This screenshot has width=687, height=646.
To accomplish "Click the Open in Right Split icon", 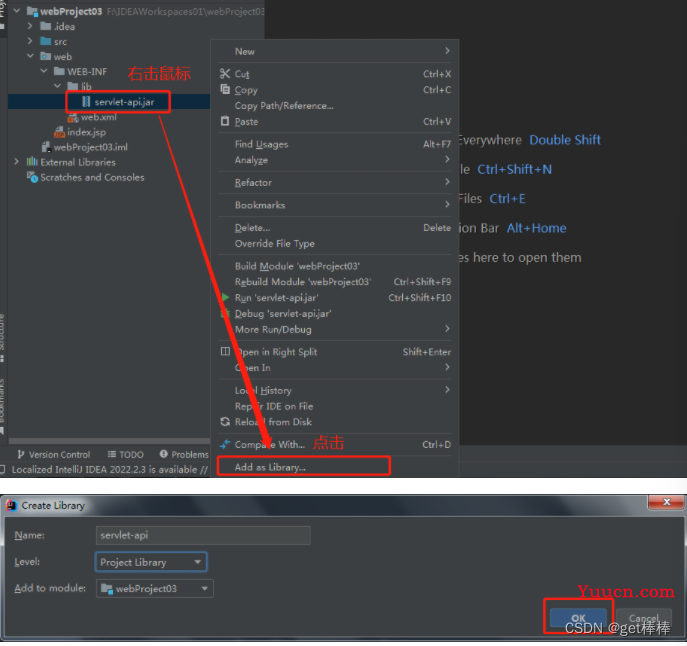I will pos(225,351).
